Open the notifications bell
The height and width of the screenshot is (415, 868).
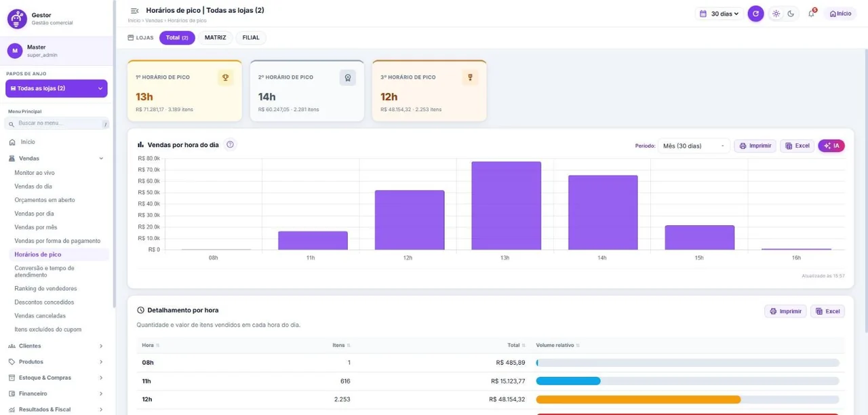[811, 14]
